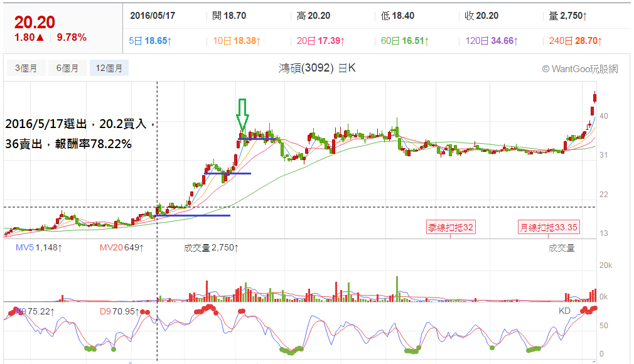Click the large 20.20 price quote
Image resolution: width=634 pixels, height=364 pixels.
click(35, 22)
